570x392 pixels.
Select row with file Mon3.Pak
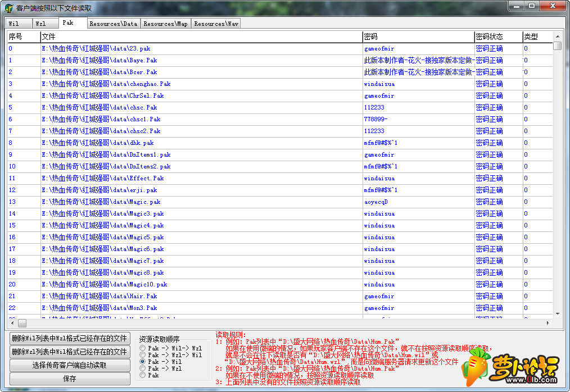[x=280, y=308]
